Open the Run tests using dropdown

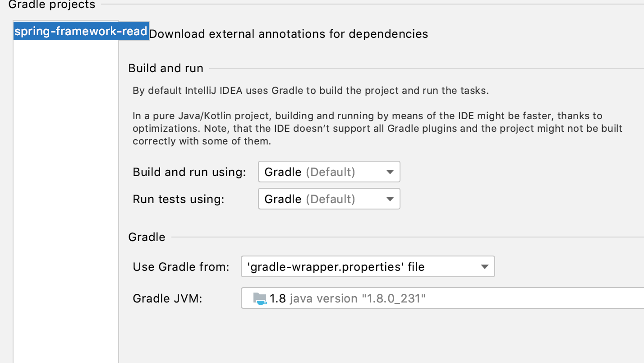coord(329,199)
